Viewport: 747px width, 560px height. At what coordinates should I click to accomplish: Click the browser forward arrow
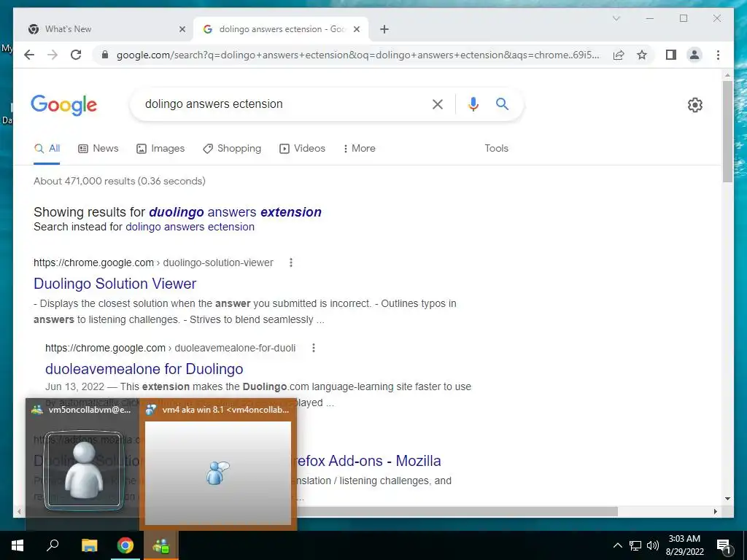click(53, 55)
